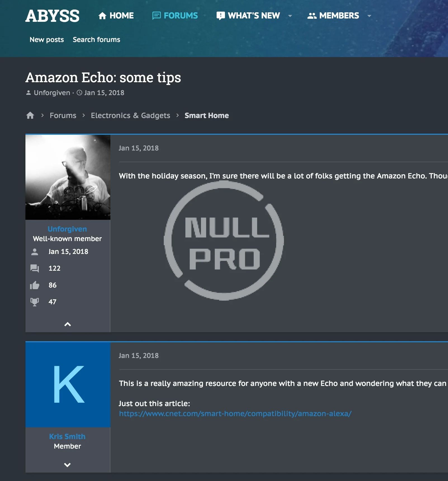Open the New posts tab
448x481 pixels.
coord(47,40)
